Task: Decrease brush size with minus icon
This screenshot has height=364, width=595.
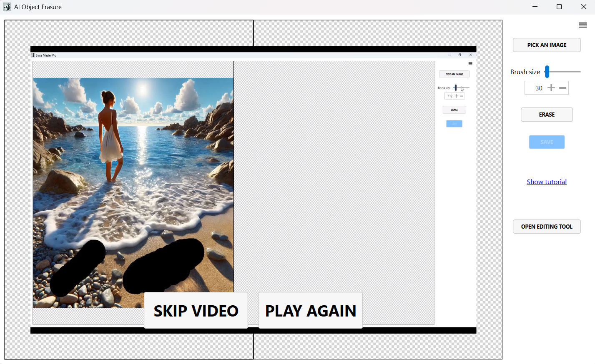Action: pos(562,88)
